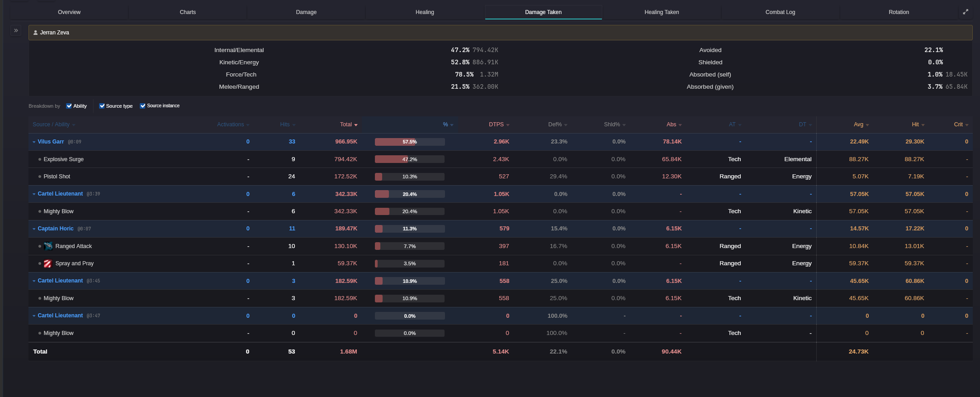Sort by the DTPS column header
Image resolution: width=980 pixels, height=397 pixels.
pos(499,124)
